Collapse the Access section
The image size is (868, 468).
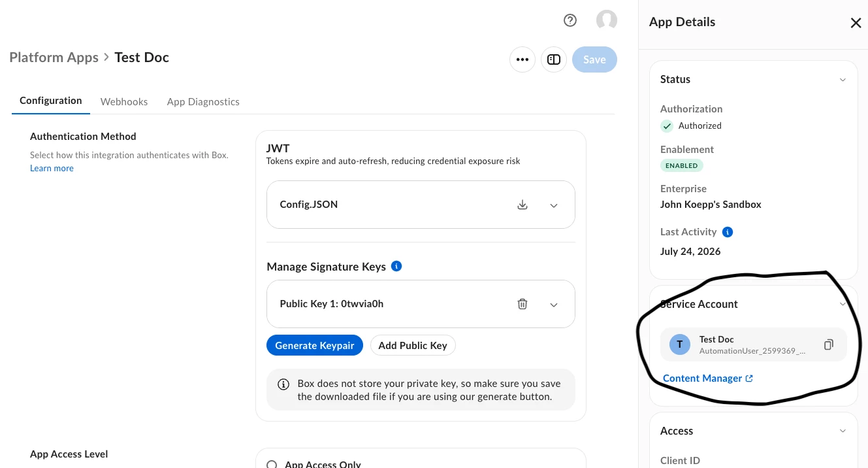click(843, 431)
